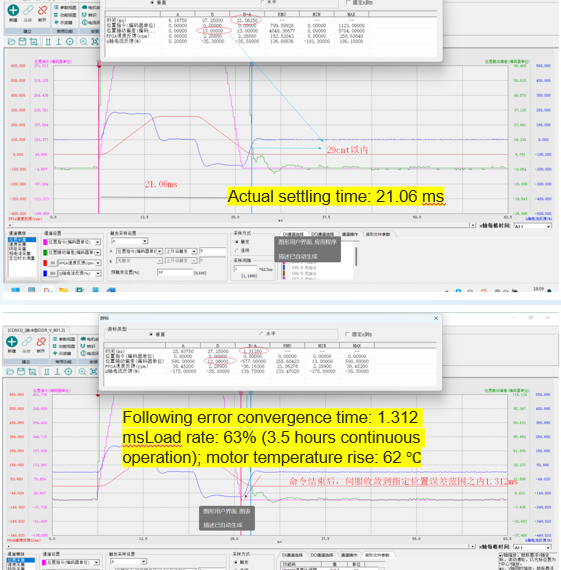Click the pre-trigger position percentage input field

[175, 272]
